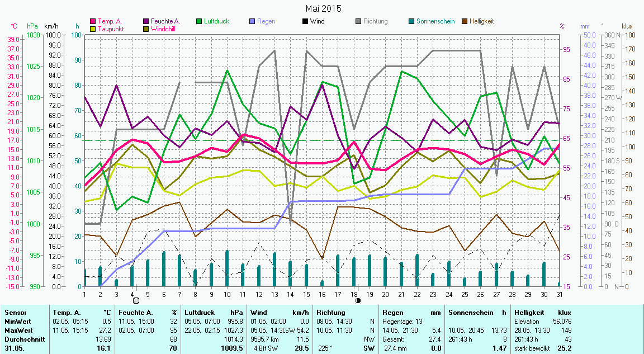Click the green Luftdruck legend swatch
This screenshot has height=354, width=644.
click(198, 22)
